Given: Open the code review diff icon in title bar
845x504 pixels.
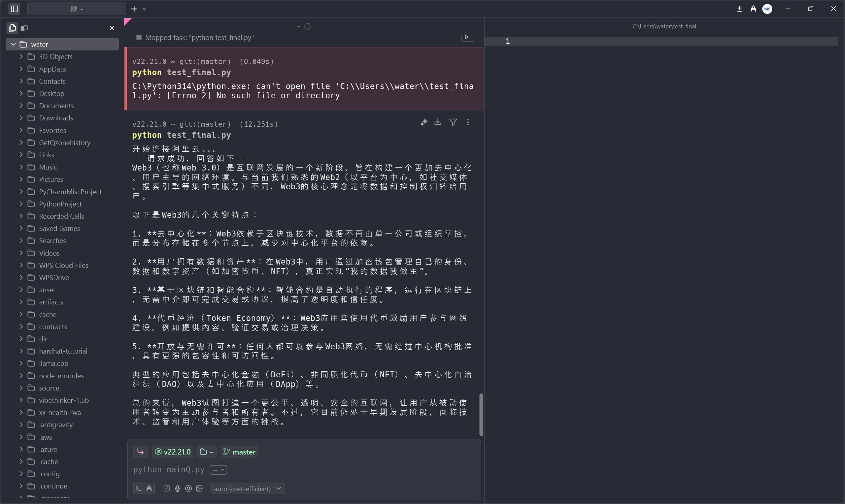Looking at the screenshot, I should [739, 9].
